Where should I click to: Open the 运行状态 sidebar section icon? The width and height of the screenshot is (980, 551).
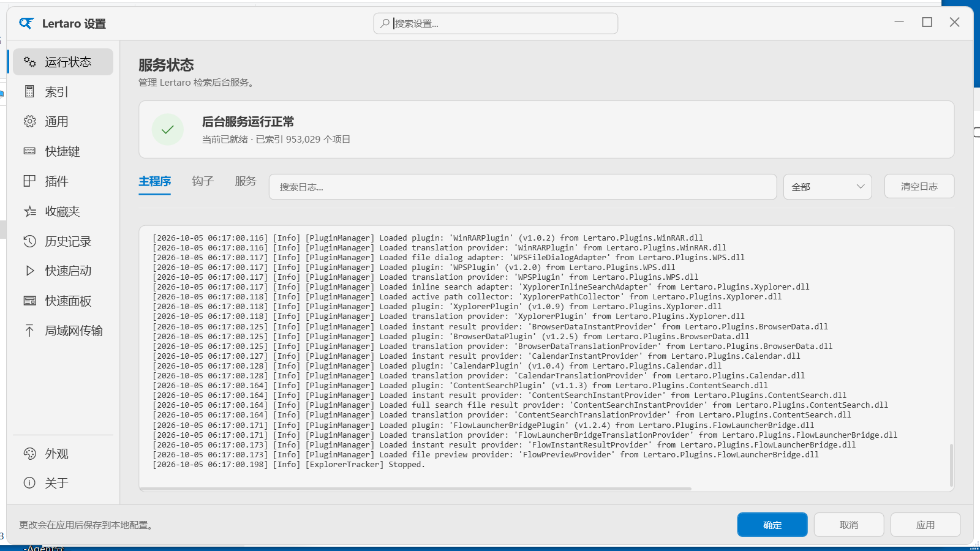(x=29, y=62)
